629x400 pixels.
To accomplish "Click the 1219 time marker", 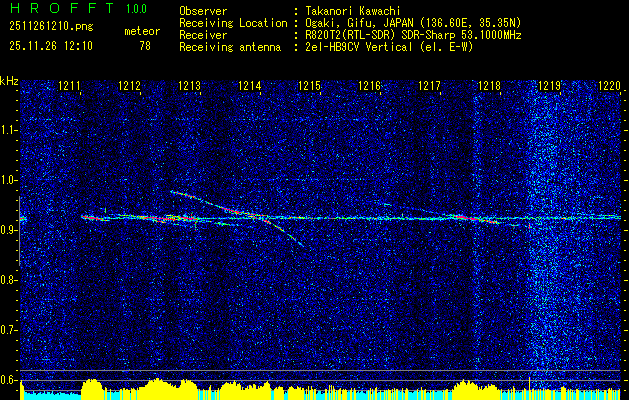I will [550, 87].
